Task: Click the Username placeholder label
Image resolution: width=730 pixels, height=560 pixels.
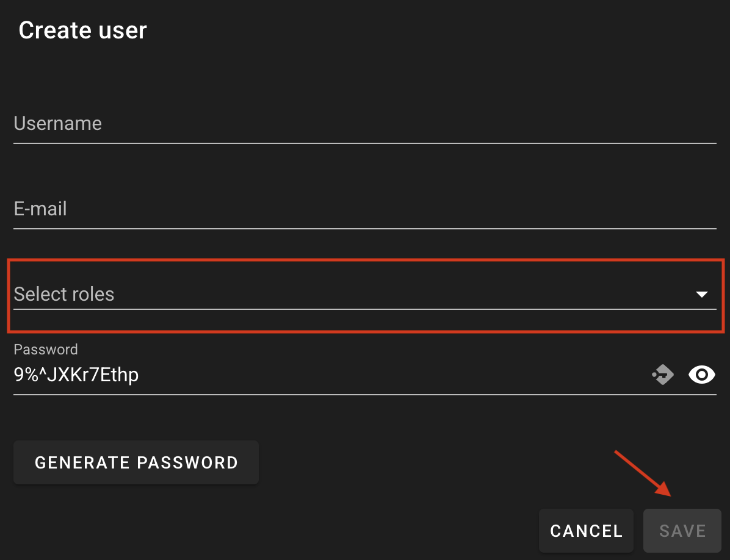Action: 58,124
